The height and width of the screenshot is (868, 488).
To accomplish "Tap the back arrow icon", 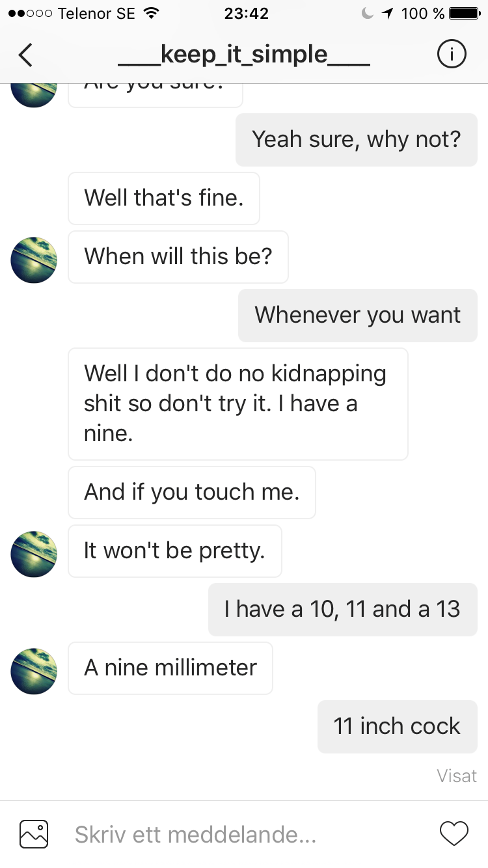I will (x=25, y=55).
